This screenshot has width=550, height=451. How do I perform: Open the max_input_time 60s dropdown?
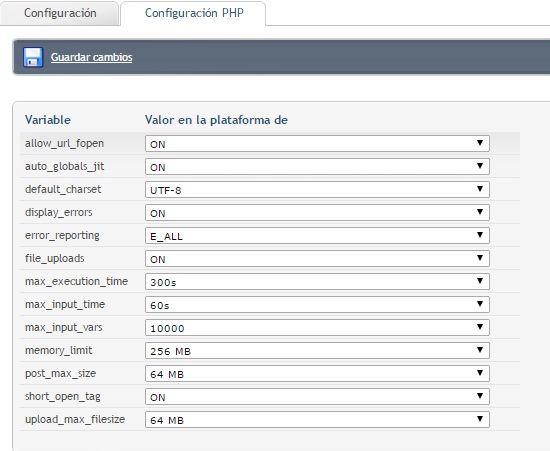(317, 304)
